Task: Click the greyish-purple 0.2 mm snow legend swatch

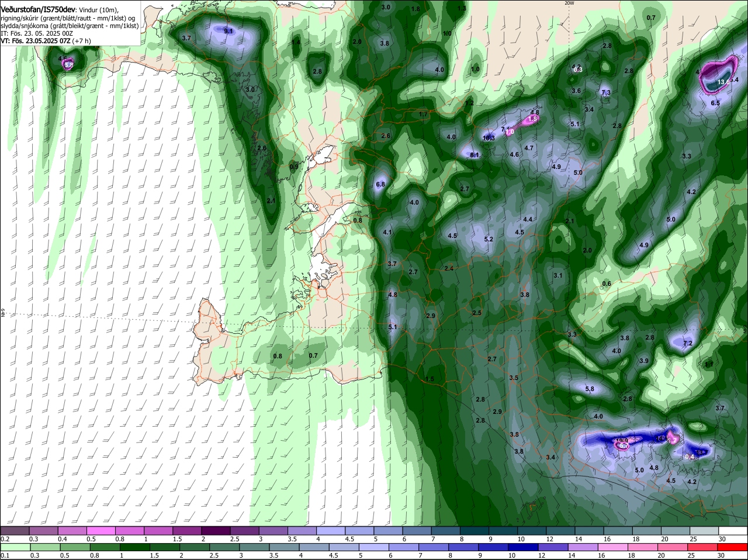Action: click(15, 530)
